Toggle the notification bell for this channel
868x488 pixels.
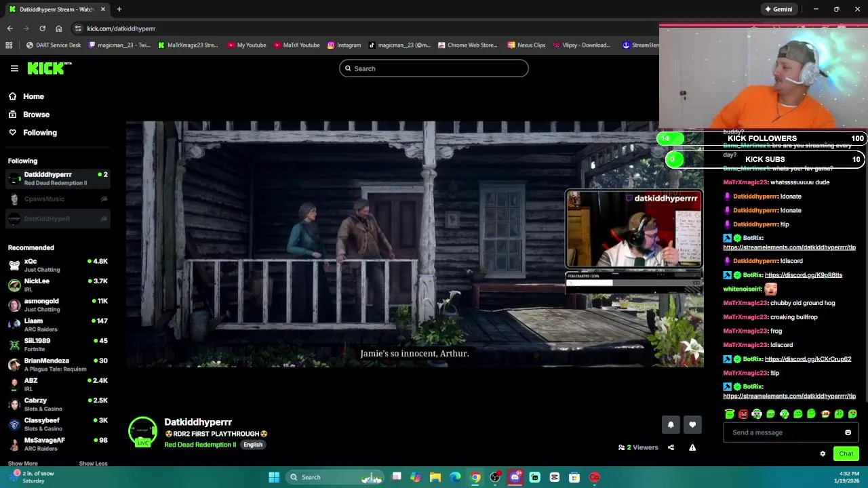click(671, 425)
